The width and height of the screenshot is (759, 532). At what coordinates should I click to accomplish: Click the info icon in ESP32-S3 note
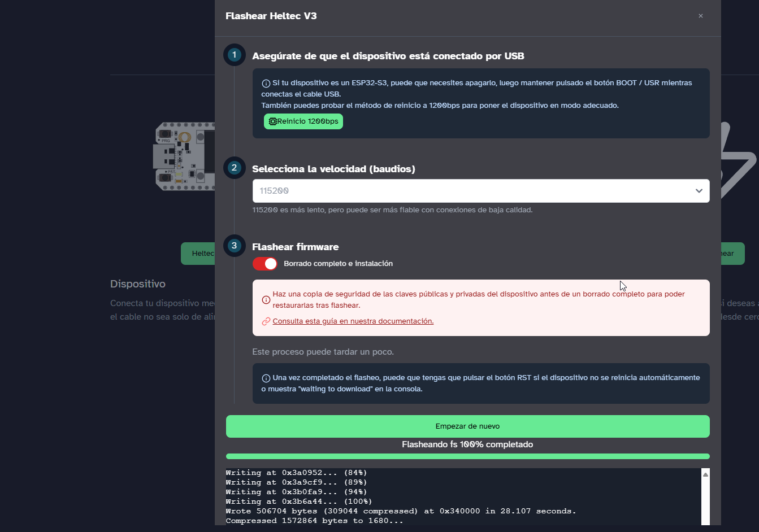coord(266,84)
